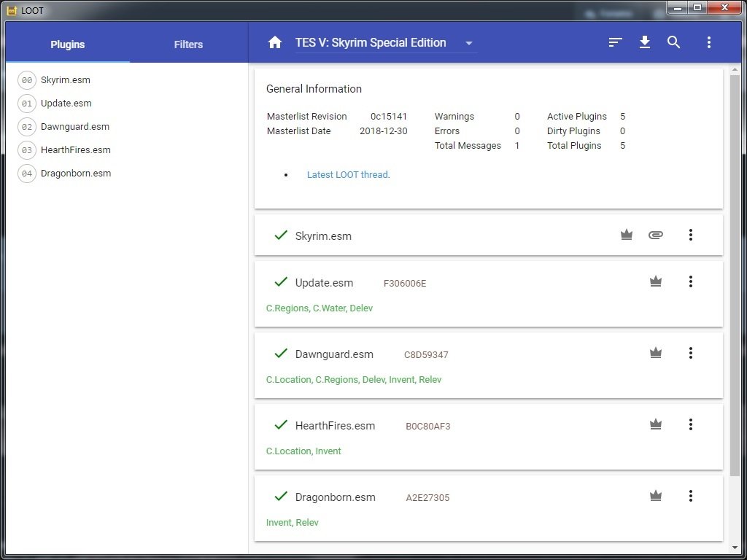Click the Update.esm CRC F306006E

pos(405,284)
